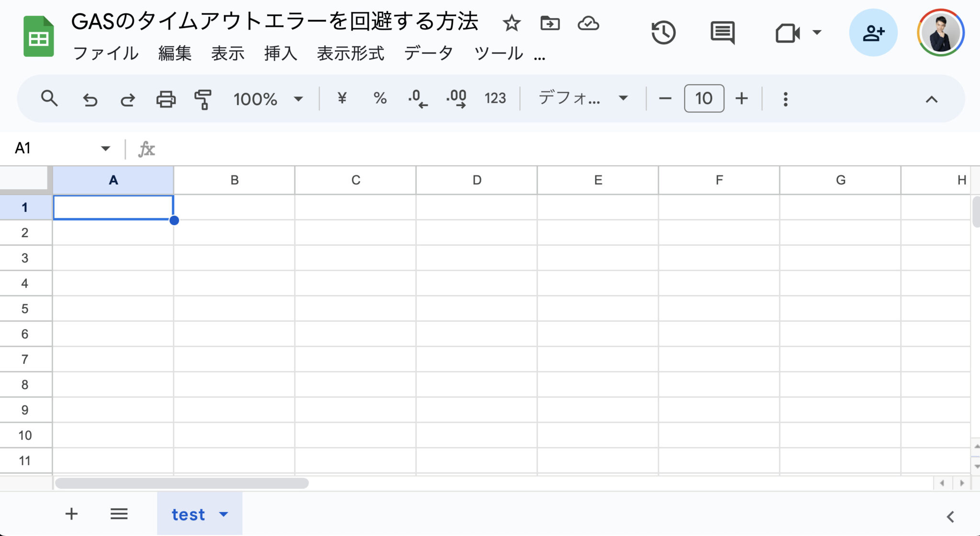The width and height of the screenshot is (980, 536).
Task: Apply currency format with the ¥ icon
Action: pos(341,99)
